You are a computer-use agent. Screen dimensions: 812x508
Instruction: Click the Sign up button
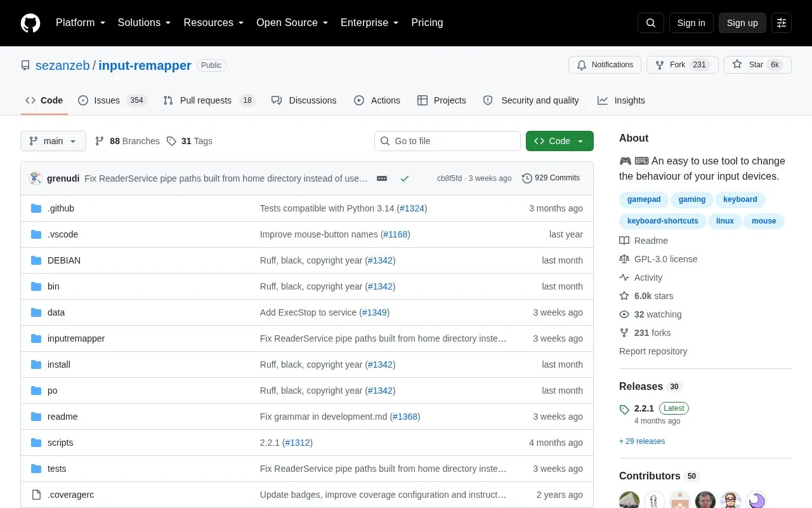click(x=742, y=23)
